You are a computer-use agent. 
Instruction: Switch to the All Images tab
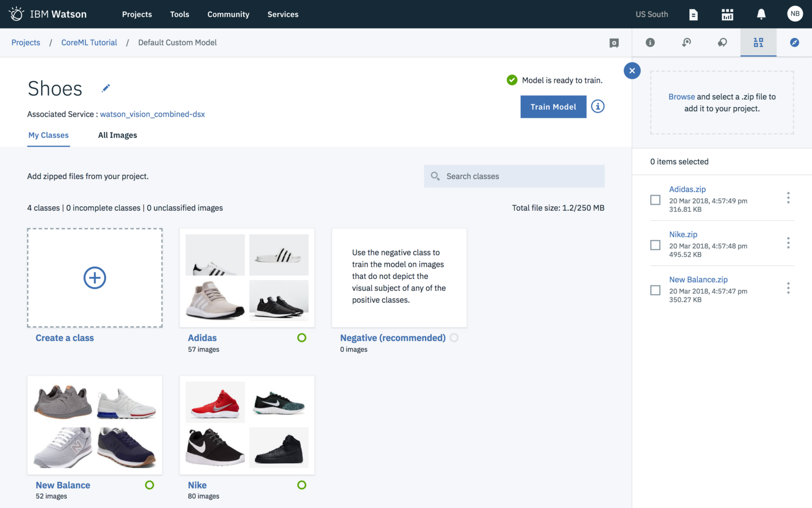[117, 135]
